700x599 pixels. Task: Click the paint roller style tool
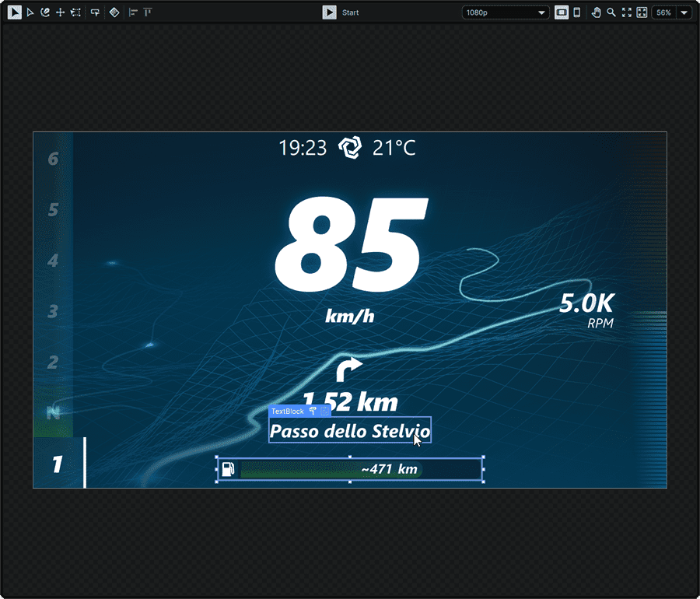(95, 12)
